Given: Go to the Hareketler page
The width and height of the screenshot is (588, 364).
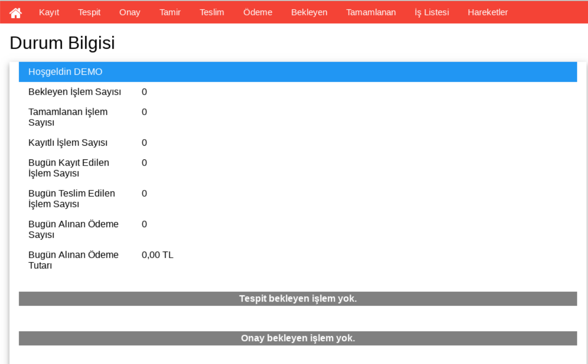Looking at the screenshot, I should [x=487, y=12].
